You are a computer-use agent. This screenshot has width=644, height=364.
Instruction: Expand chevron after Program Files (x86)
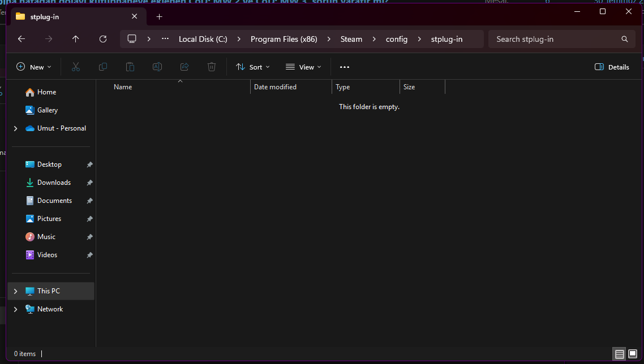point(329,39)
